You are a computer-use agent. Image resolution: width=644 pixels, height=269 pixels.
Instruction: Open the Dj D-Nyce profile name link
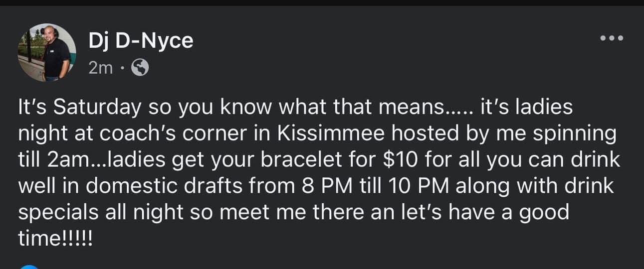click(140, 40)
